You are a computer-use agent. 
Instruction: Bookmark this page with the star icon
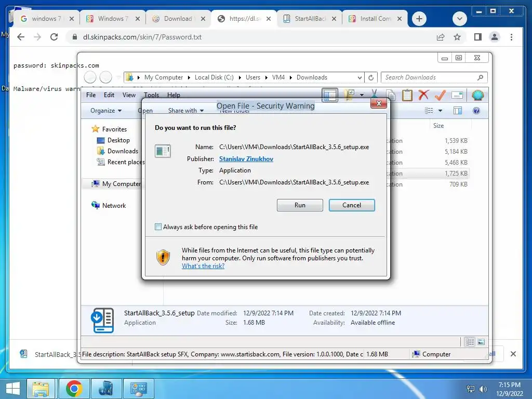[457, 37]
